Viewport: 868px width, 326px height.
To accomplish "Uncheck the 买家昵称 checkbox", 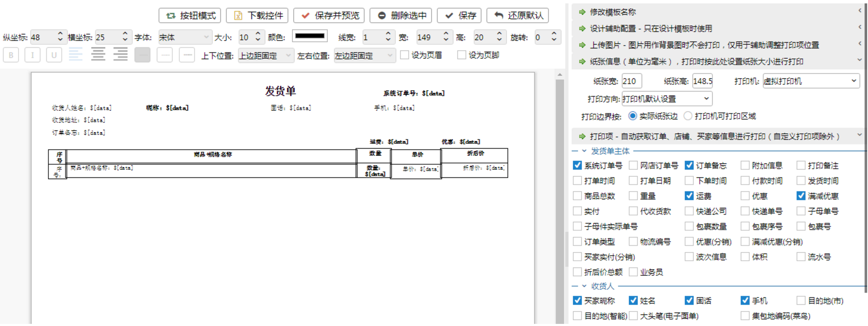I will pos(577,301).
